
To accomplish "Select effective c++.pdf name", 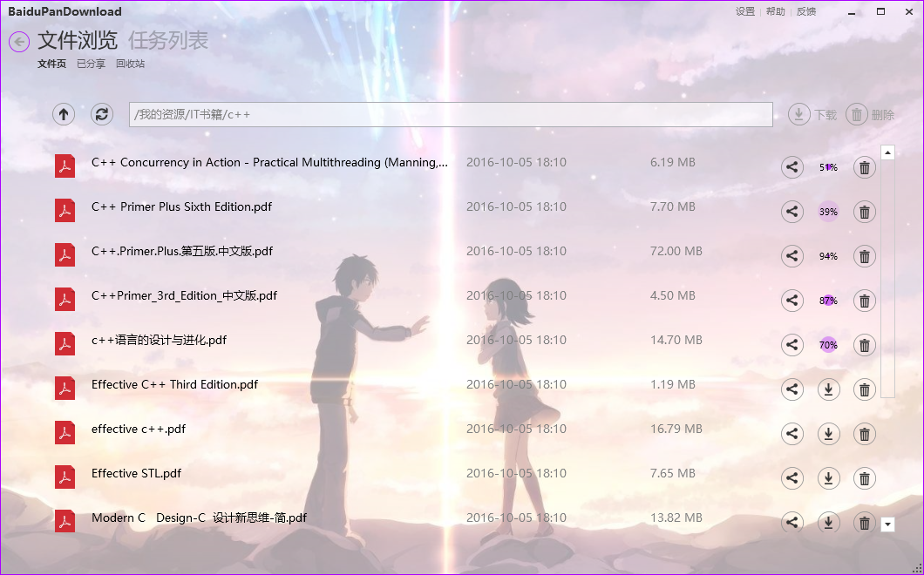I will coord(139,429).
